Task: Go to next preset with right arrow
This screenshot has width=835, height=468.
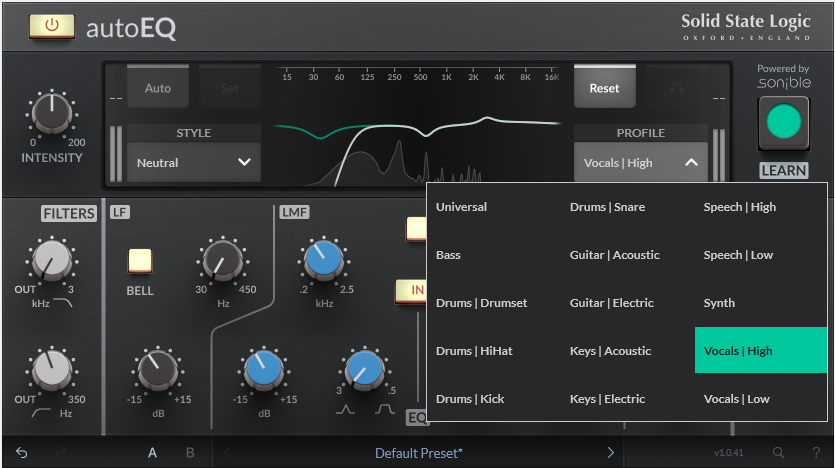Action: (x=611, y=453)
